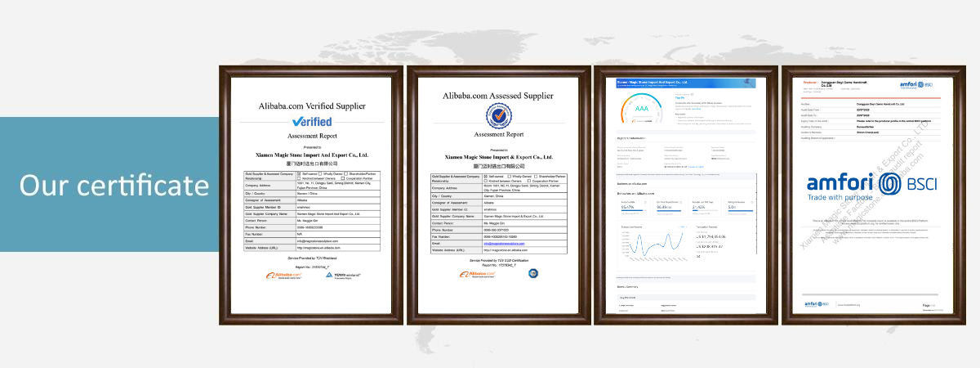The image size is (980, 368).
Task: Click TÜV Rheinland logo on Verified Supplier report
Action: (341, 276)
